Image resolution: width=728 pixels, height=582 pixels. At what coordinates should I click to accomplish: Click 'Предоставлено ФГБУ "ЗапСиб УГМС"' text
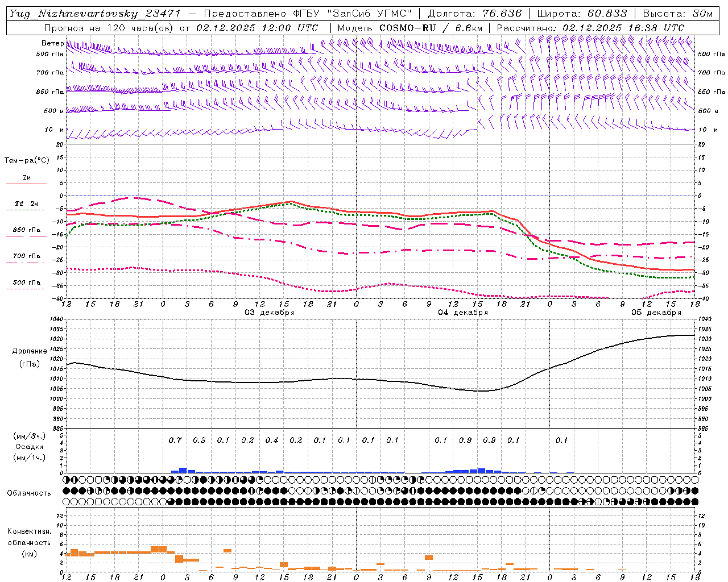[x=308, y=14]
